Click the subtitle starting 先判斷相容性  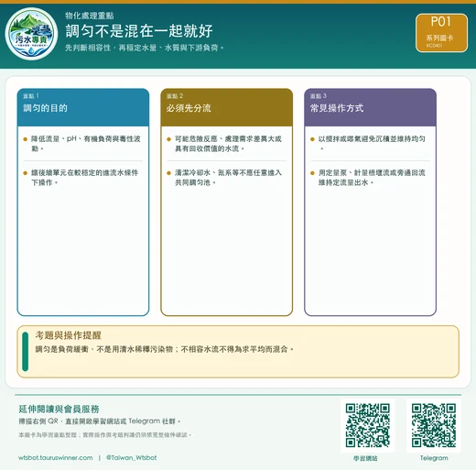click(144, 48)
